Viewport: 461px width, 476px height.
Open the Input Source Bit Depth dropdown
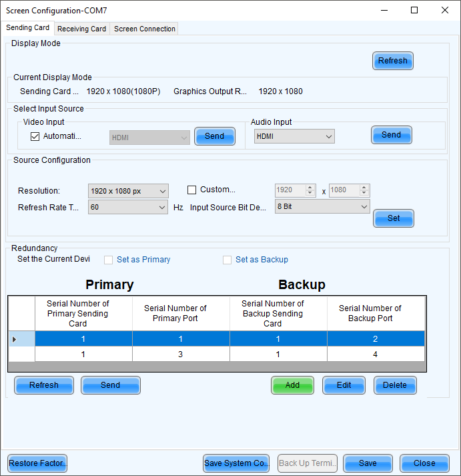point(322,207)
